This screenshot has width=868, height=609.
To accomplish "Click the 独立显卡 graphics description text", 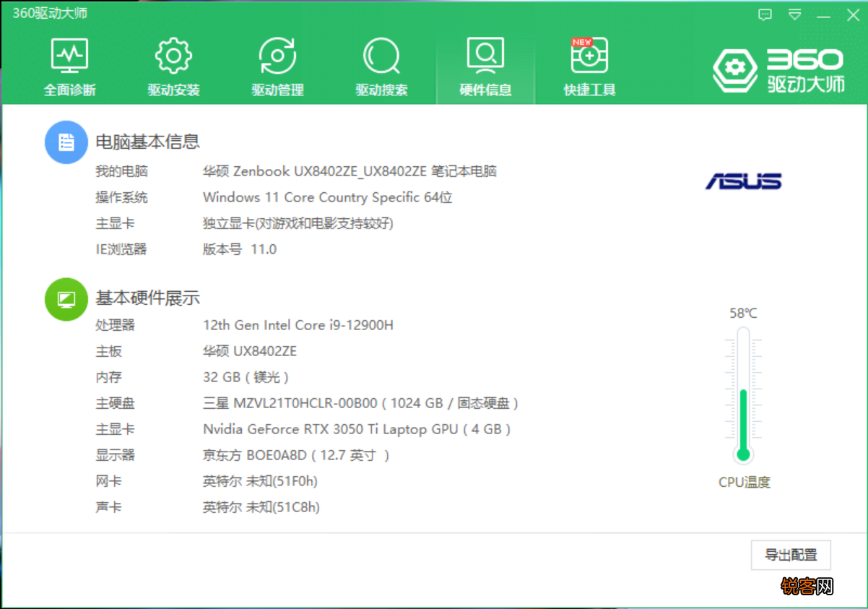I will click(298, 223).
